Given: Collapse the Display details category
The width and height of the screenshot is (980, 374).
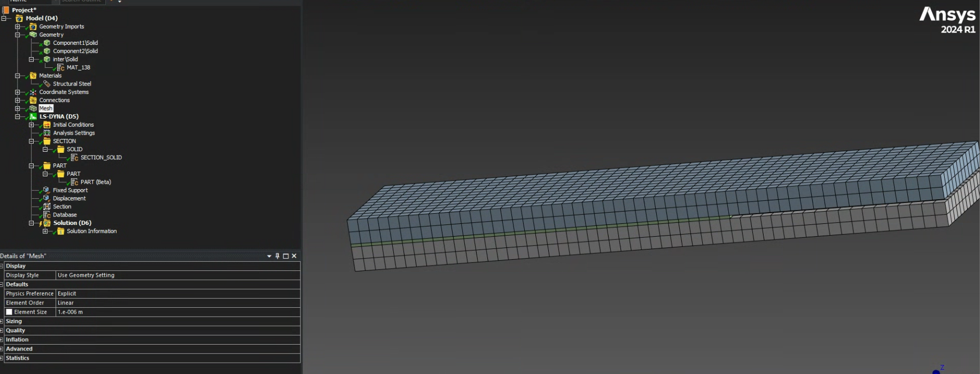Looking at the screenshot, I should point(2,266).
